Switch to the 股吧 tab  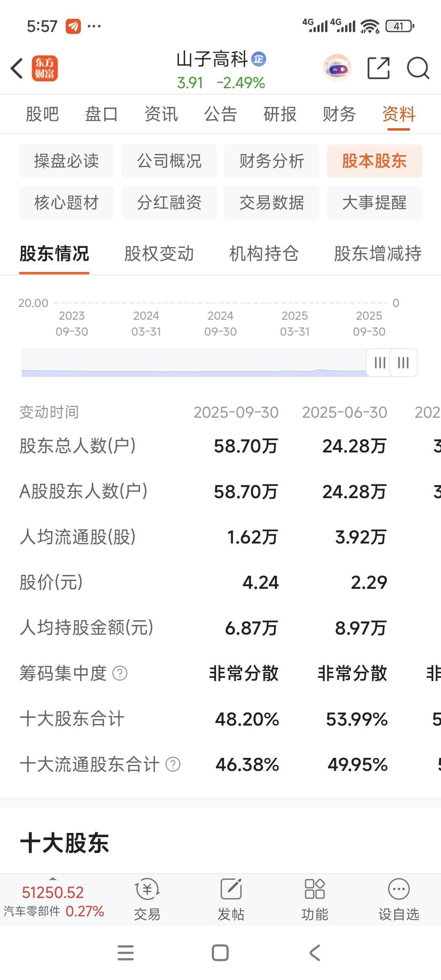42,114
